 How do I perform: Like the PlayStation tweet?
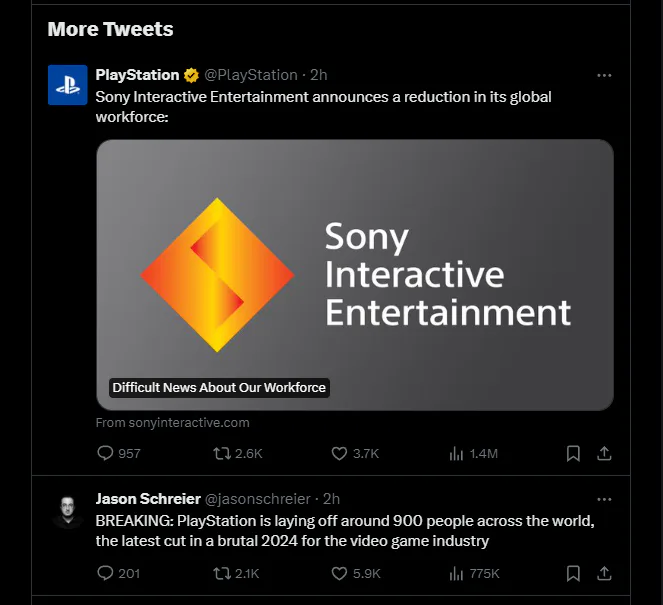tap(339, 453)
